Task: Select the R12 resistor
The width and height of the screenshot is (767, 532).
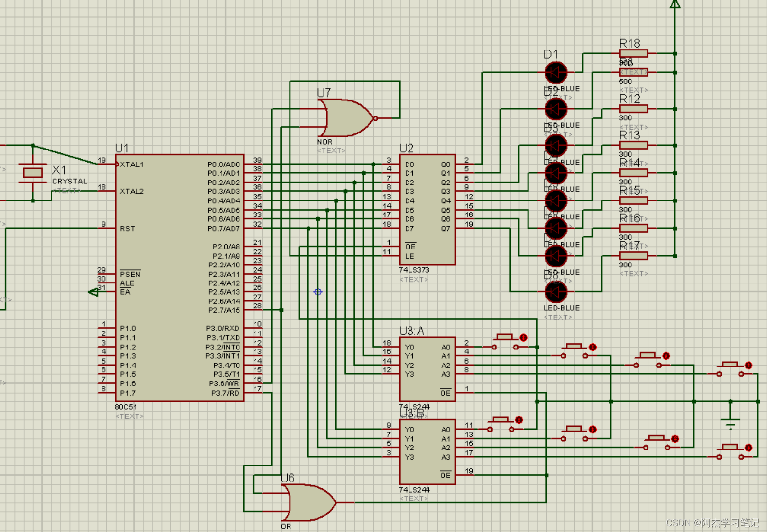Action: (x=633, y=109)
